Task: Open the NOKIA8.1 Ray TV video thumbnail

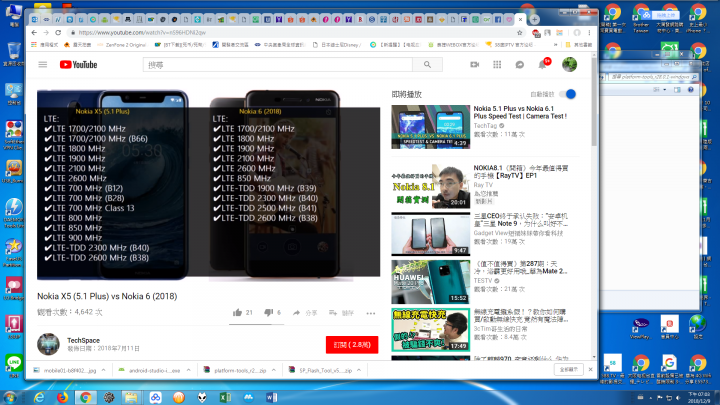Action: pos(431,186)
